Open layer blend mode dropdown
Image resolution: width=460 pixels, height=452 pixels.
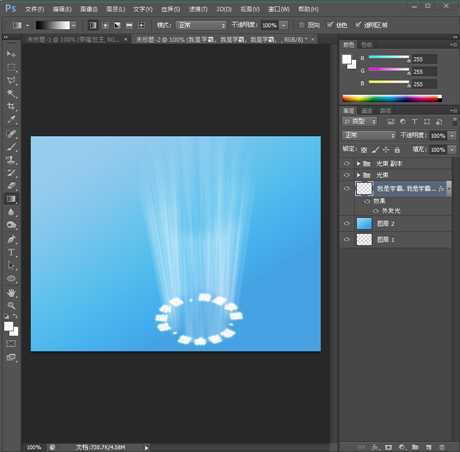(369, 135)
